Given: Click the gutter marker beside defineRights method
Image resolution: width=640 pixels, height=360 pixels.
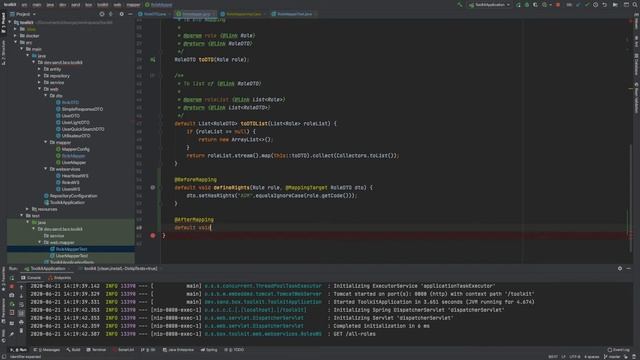Looking at the screenshot, I should (x=153, y=188).
